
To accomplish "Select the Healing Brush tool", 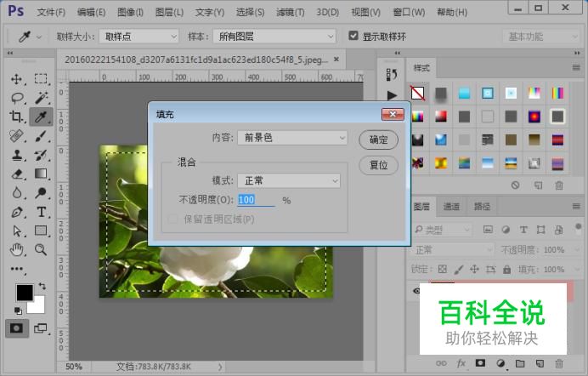I will click(16, 136).
